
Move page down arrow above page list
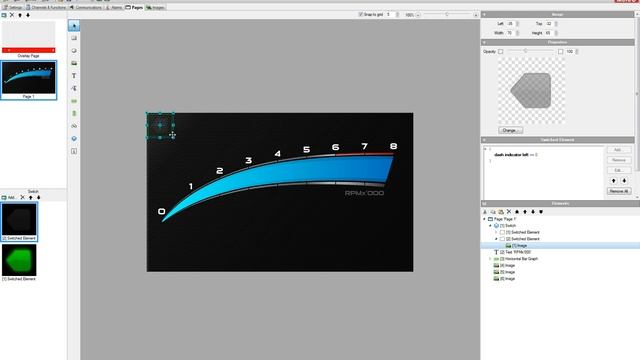tap(28, 15)
